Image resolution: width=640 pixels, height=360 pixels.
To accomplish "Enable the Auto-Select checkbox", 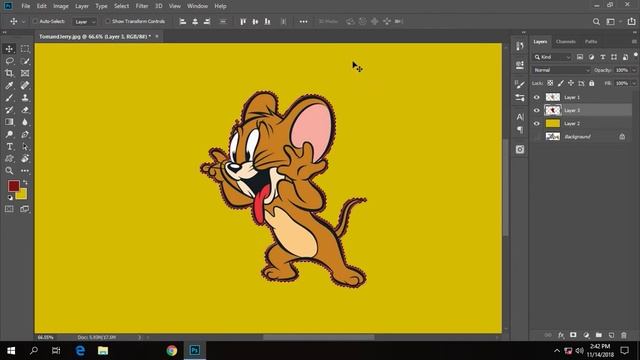I will [35, 21].
